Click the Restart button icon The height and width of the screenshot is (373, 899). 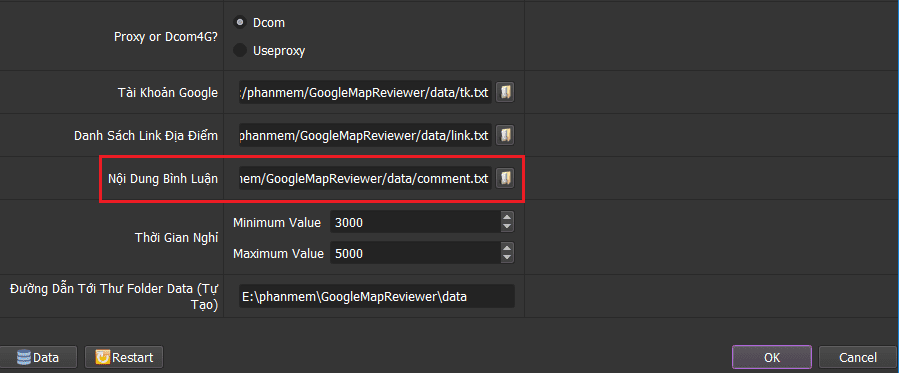click(103, 358)
